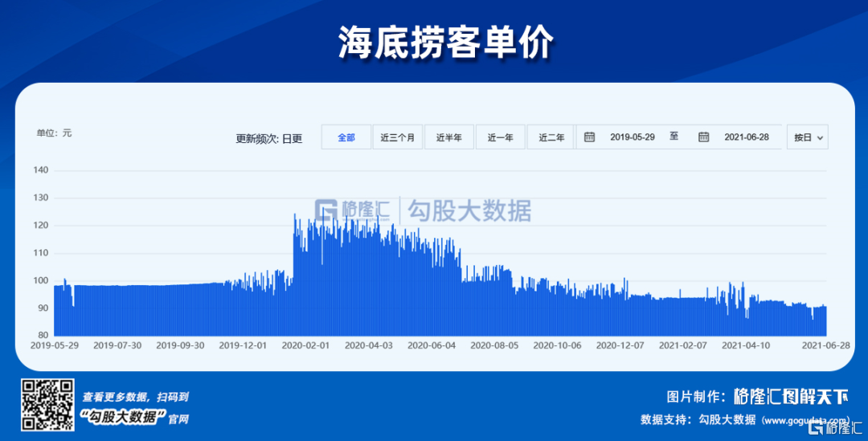Click the 格隆汇 watermark logo on chart

(353, 210)
